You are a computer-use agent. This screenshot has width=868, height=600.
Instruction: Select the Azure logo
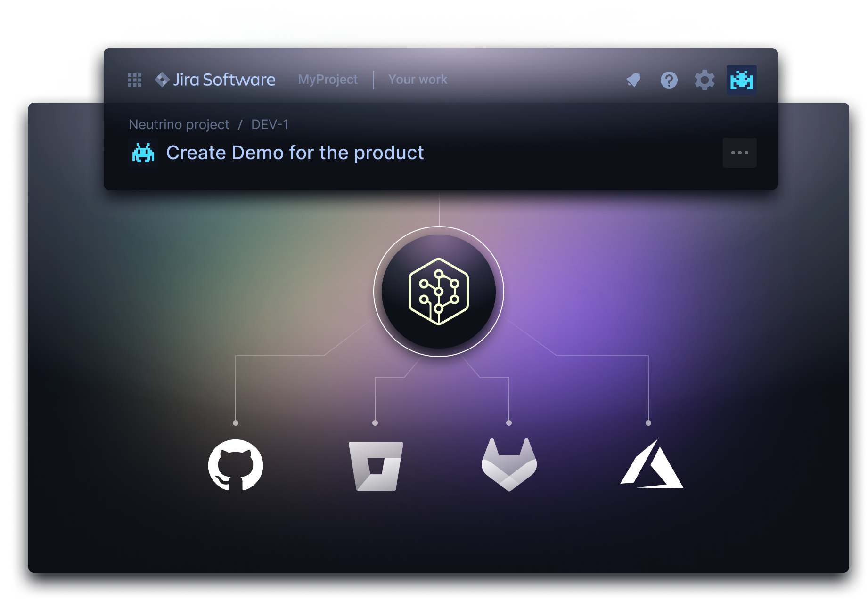652,464
